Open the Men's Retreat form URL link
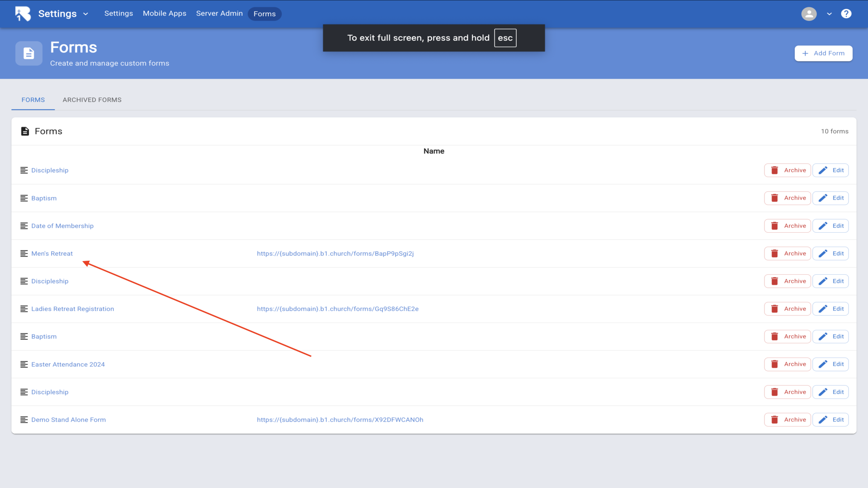868x488 pixels. (x=335, y=253)
